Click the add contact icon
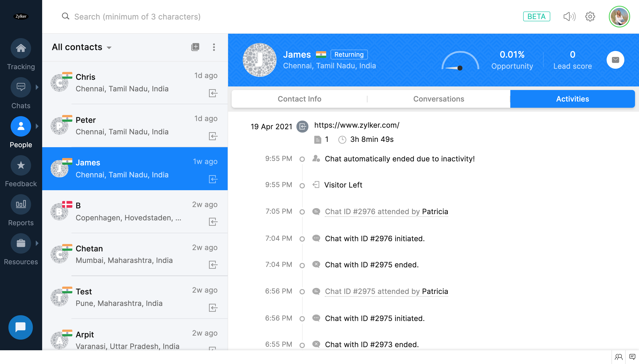Image resolution: width=639 pixels, height=364 pixels. tap(195, 47)
